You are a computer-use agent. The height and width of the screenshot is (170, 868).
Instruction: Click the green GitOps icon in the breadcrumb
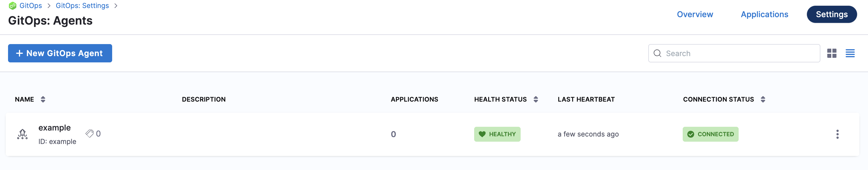[x=13, y=5]
